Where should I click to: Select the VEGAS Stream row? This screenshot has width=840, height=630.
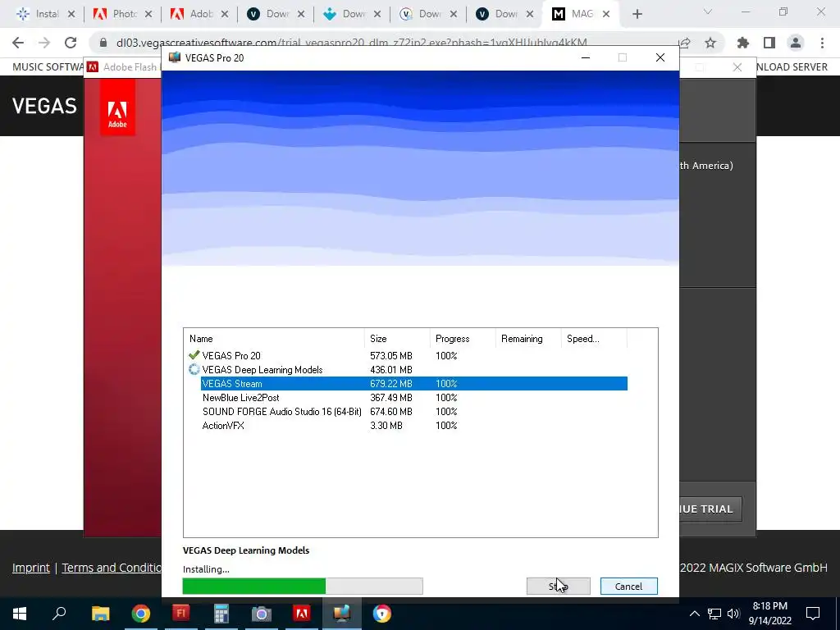413,384
